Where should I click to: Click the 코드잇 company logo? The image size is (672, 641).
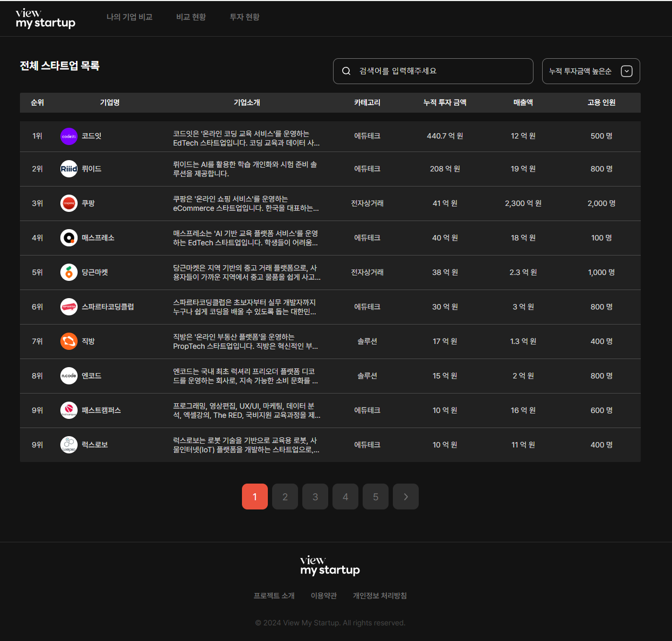coord(69,136)
